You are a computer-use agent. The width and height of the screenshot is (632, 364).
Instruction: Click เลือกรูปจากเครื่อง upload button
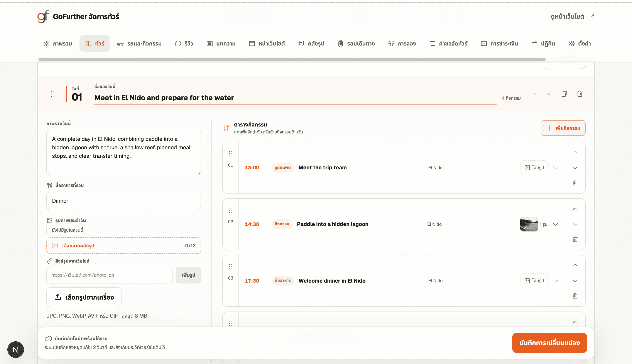click(x=84, y=297)
